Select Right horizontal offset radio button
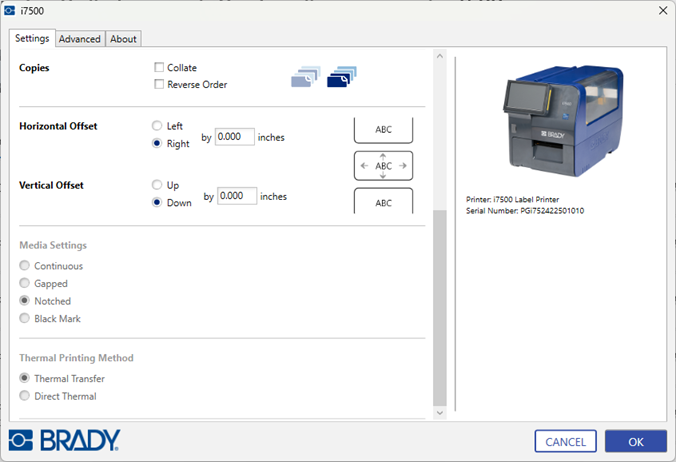This screenshot has width=676, height=462. pos(157,143)
